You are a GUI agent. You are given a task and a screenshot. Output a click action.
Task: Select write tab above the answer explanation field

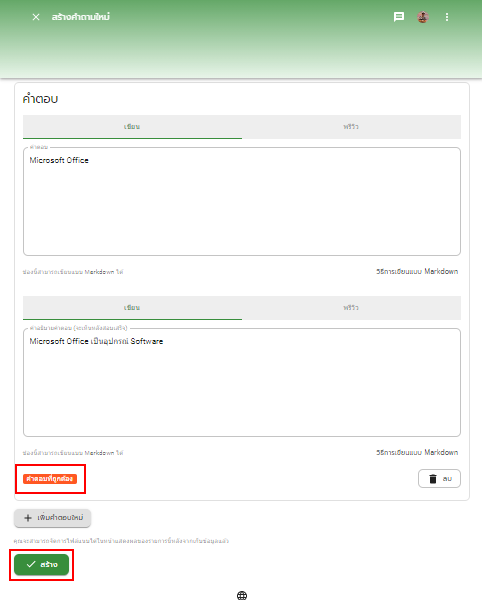[x=132, y=308]
